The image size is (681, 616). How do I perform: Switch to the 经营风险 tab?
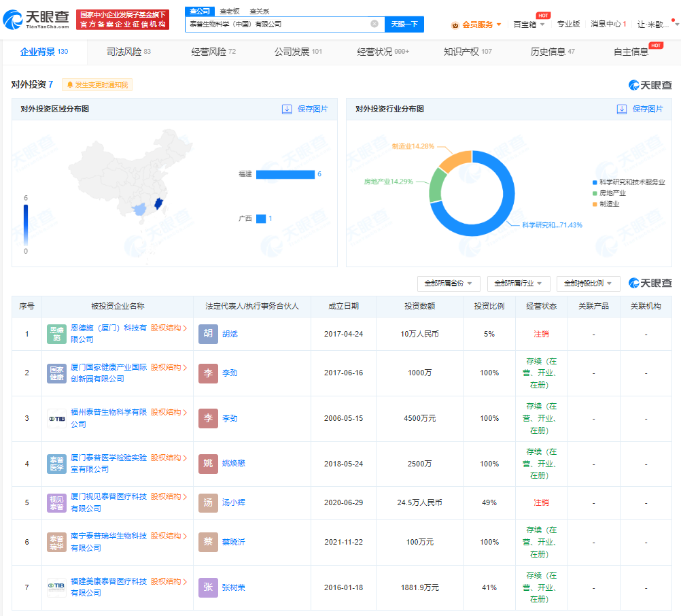pyautogui.click(x=213, y=52)
